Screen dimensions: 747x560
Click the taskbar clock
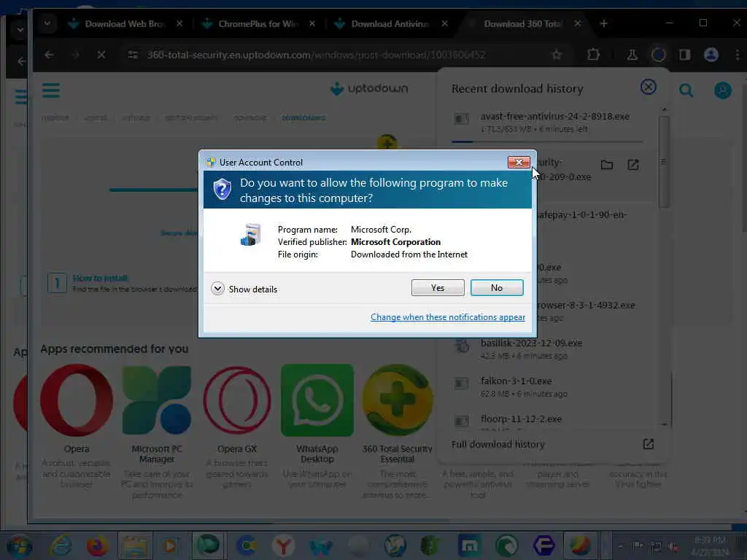[710, 546]
